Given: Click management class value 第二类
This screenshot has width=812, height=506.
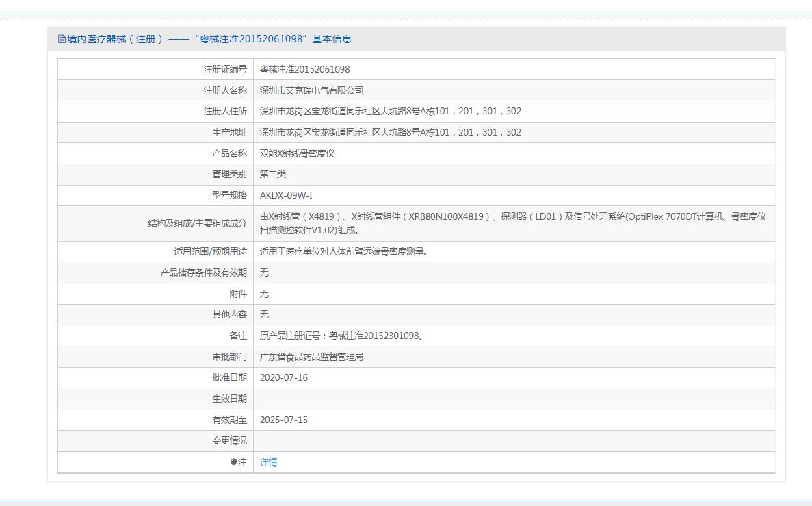Looking at the screenshot, I should point(273,174).
